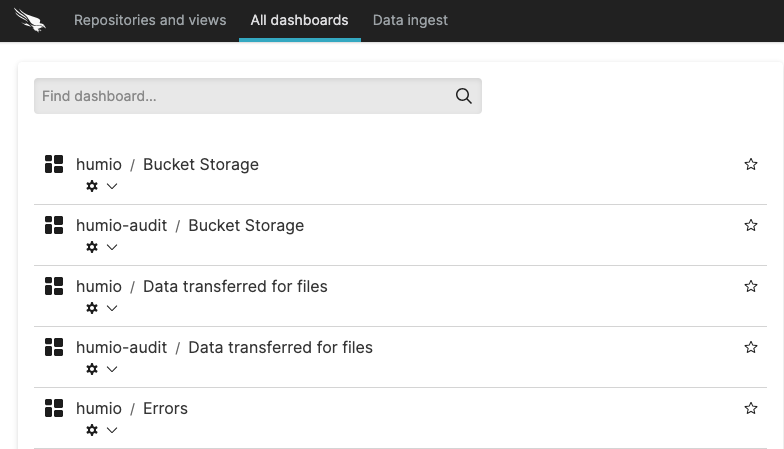Click gear icon under humio-audit Data transferred
Image resolution: width=784 pixels, height=449 pixels.
tap(92, 369)
